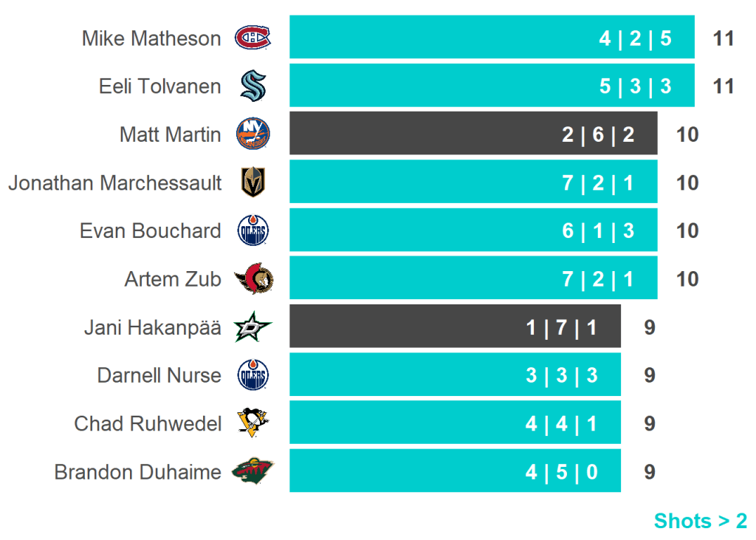
Task: Click Eeli Tolvanen's teal bar
Action: pyautogui.click(x=491, y=86)
